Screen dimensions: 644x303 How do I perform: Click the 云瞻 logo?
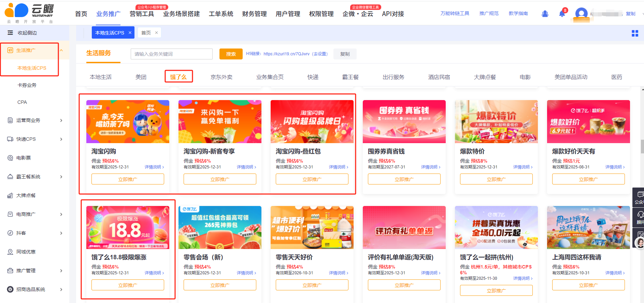pos(30,13)
